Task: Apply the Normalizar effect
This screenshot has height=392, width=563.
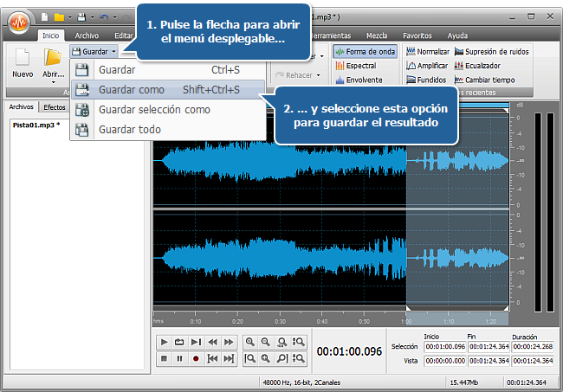Action: coord(428,52)
